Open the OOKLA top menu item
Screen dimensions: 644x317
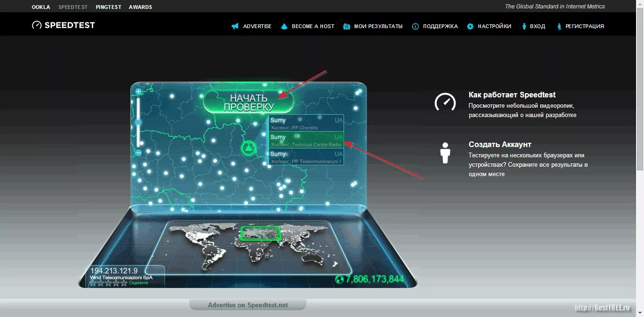(41, 7)
